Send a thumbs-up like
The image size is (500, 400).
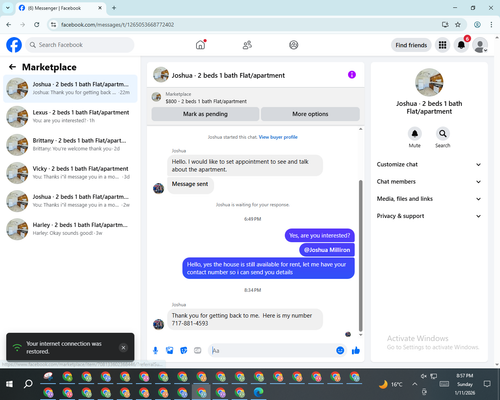coord(356,350)
